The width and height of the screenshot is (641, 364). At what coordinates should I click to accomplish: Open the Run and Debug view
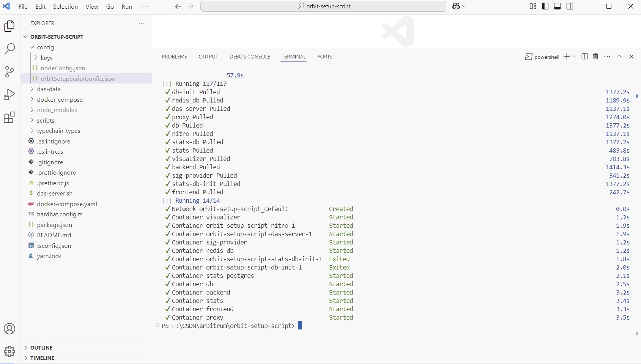9,95
